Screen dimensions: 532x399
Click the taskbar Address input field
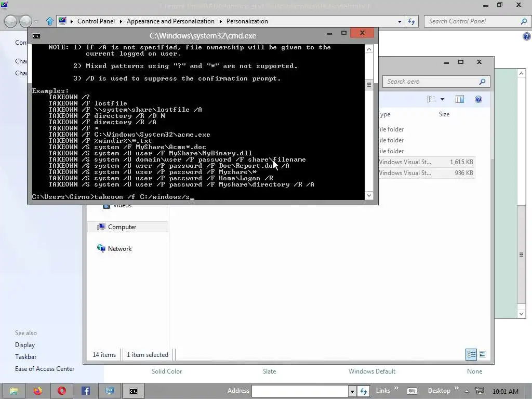(300, 391)
